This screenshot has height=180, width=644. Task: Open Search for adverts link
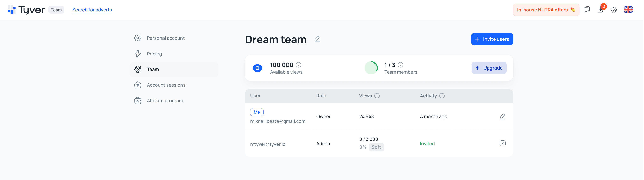[x=92, y=10]
